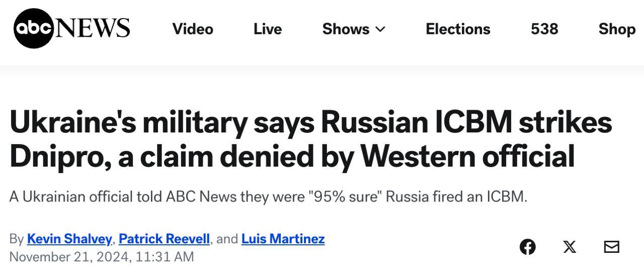This screenshot has height=279, width=644.
Task: Click the NEWS wordmark text
Action: (x=94, y=28)
